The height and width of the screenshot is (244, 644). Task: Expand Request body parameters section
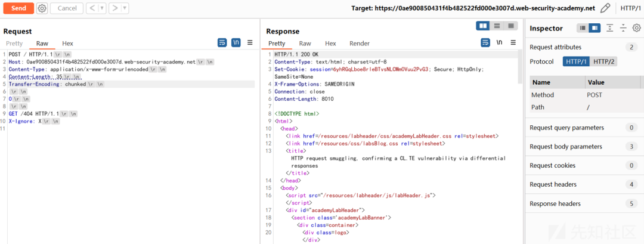coord(585,147)
